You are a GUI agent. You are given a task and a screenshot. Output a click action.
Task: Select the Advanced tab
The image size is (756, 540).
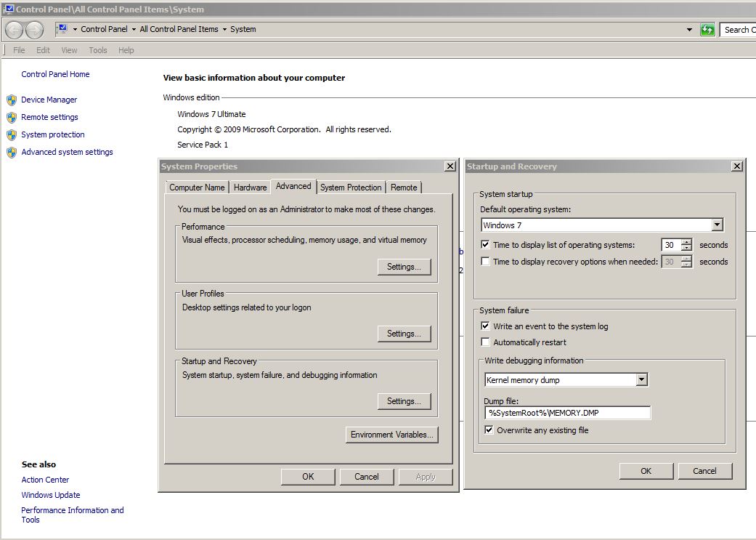293,186
